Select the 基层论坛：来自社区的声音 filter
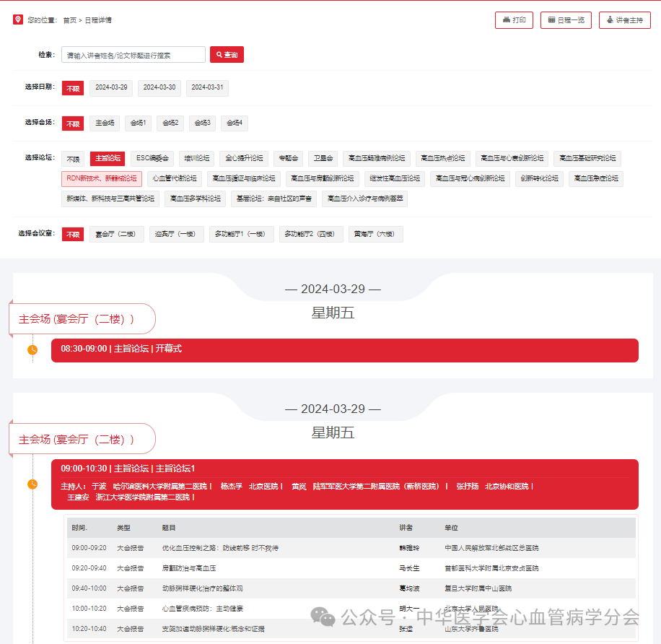Image resolution: width=661 pixels, height=644 pixels. (x=273, y=199)
